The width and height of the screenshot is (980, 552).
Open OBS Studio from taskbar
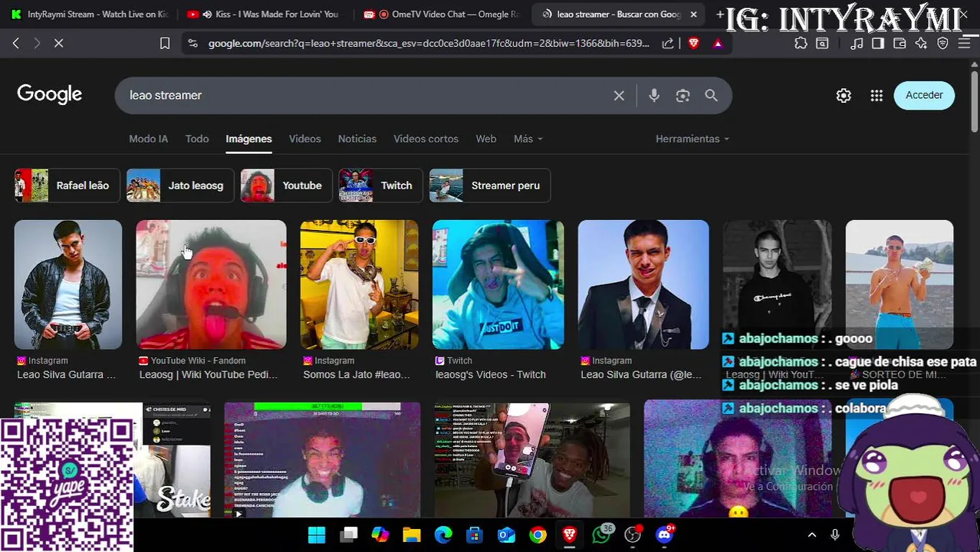pos(633,534)
